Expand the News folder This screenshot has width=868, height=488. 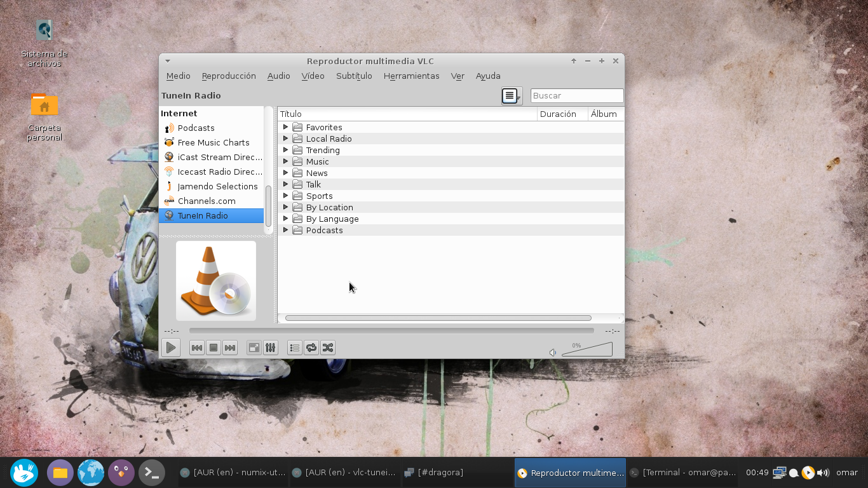(x=286, y=173)
